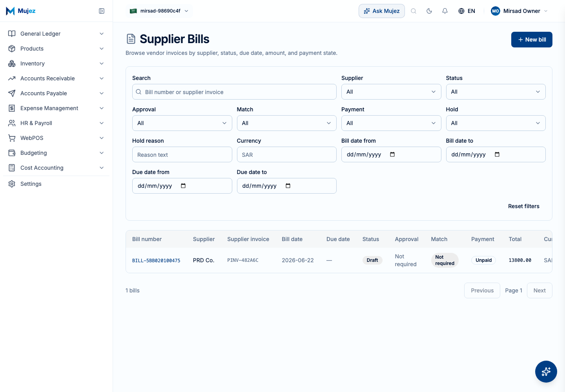Open HR & Payroll menu item
565x392 pixels.
56,123
